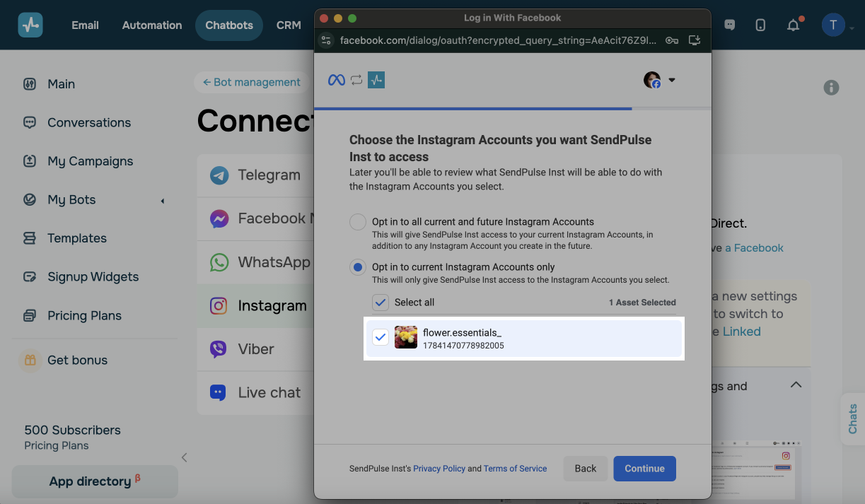Click the password key icon in address bar
Screen dimensions: 865x504
click(672, 40)
